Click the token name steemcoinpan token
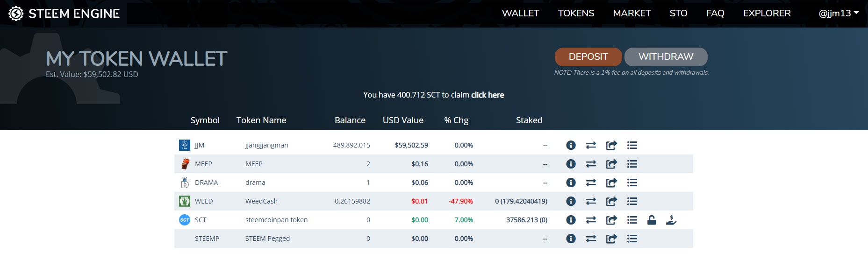This screenshot has width=868, height=274. click(276, 220)
